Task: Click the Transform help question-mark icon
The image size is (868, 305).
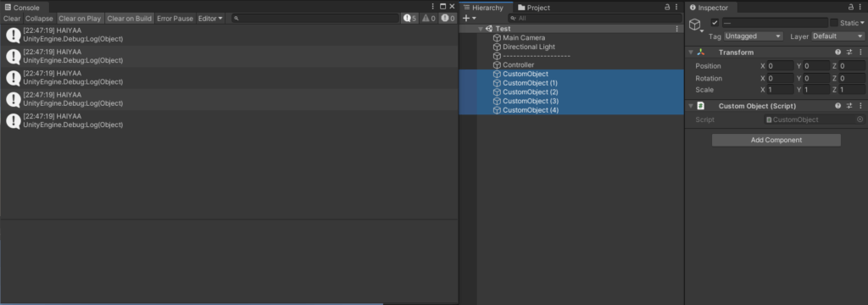Action: [x=838, y=52]
